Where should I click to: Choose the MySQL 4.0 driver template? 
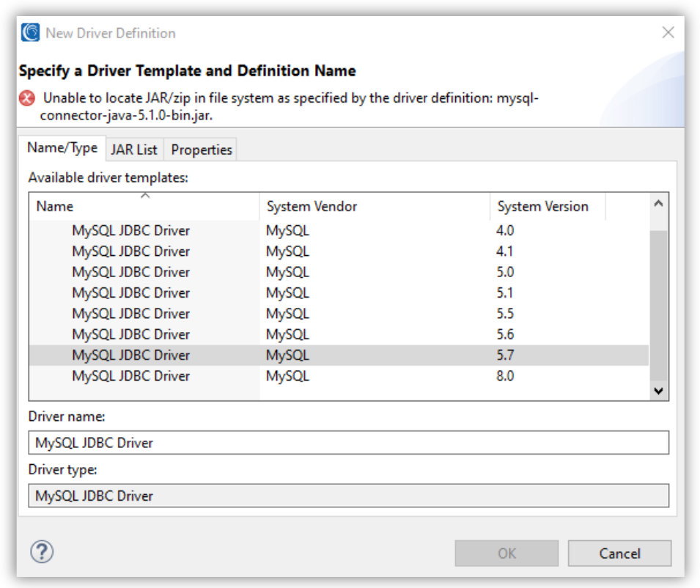point(130,230)
